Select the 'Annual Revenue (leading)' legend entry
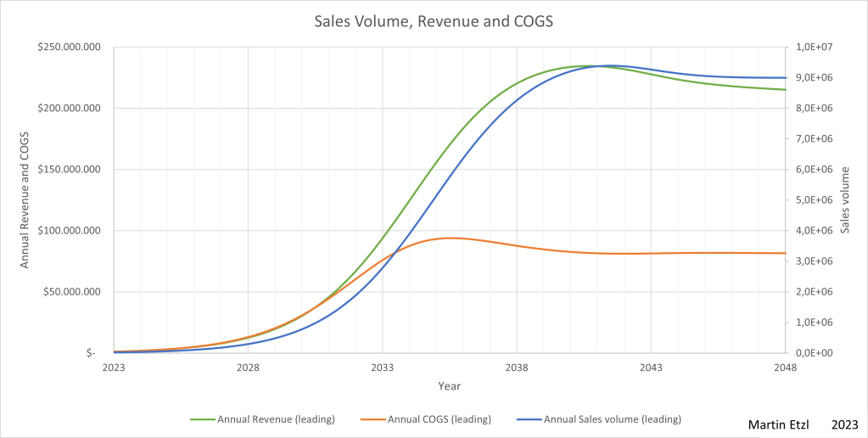The height and width of the screenshot is (438, 868). point(276,418)
